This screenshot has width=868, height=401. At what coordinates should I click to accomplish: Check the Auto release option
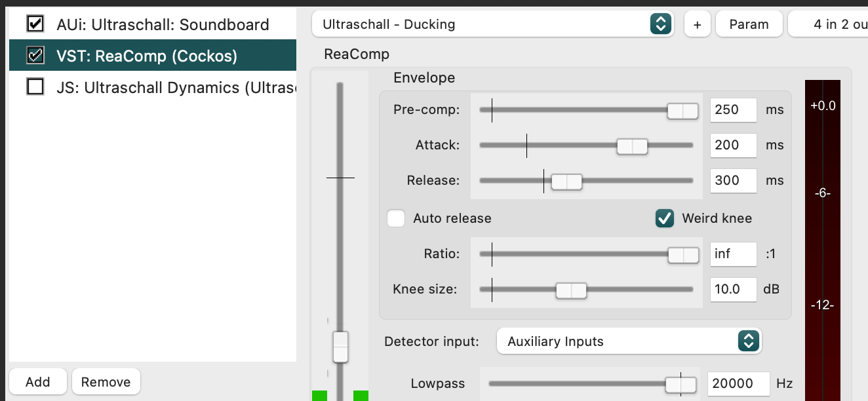point(396,218)
